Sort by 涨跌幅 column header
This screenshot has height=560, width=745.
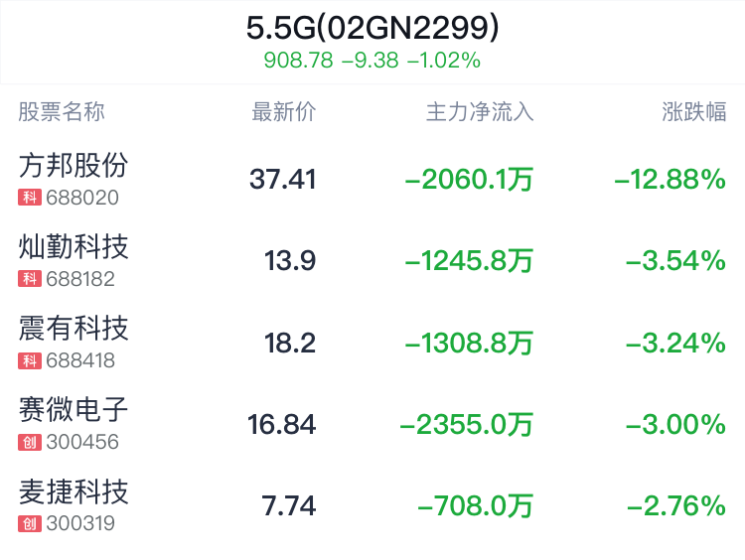pos(694,112)
